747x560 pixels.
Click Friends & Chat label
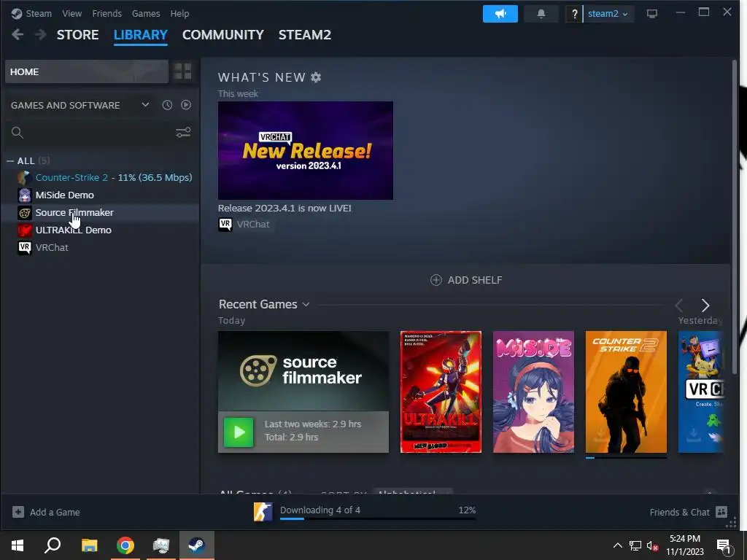[680, 512]
